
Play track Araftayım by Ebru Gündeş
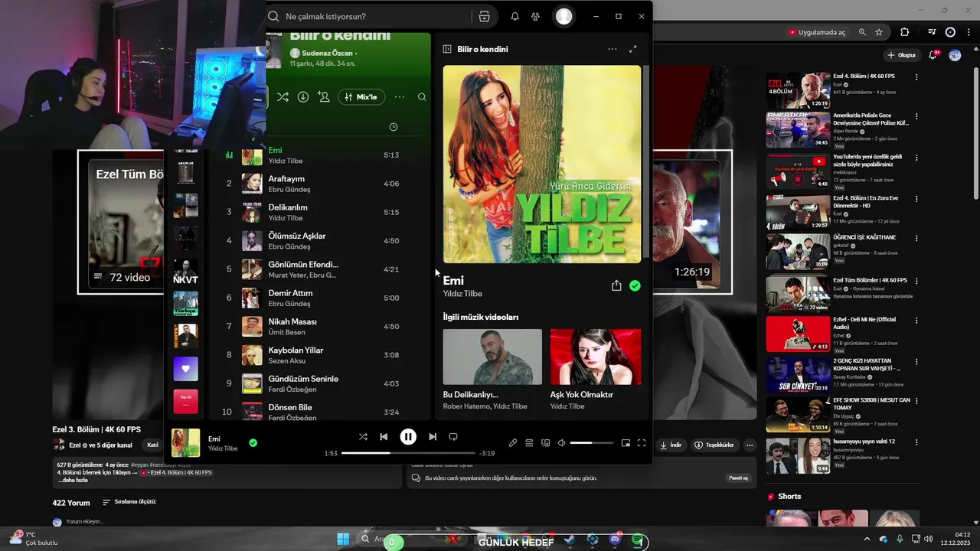[320, 184]
